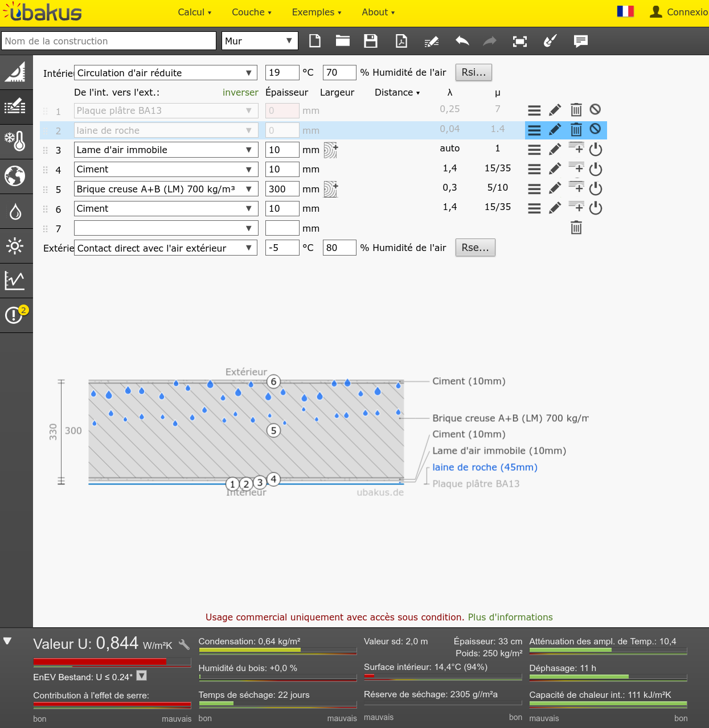Click the save construction floppy disk icon
This screenshot has height=728, width=709.
click(x=371, y=41)
